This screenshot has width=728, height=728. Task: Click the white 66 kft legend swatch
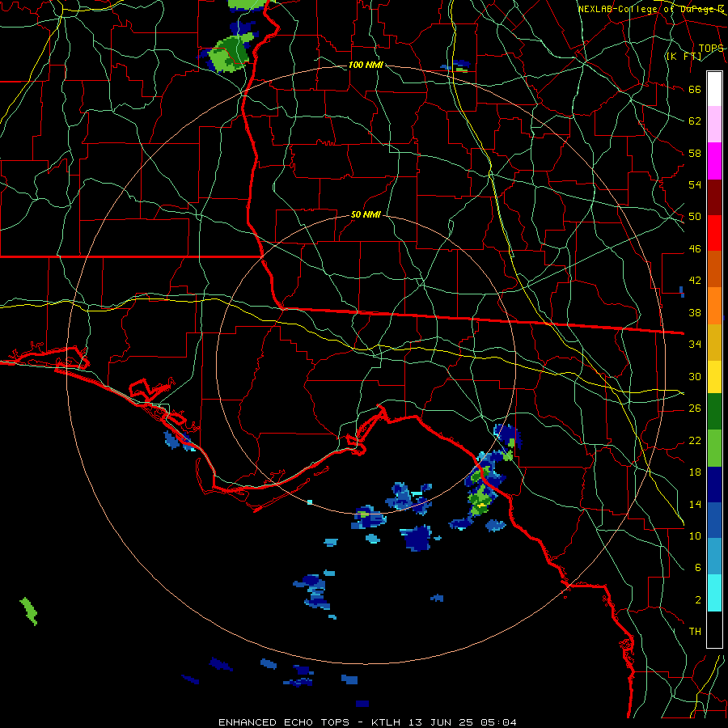(714, 89)
